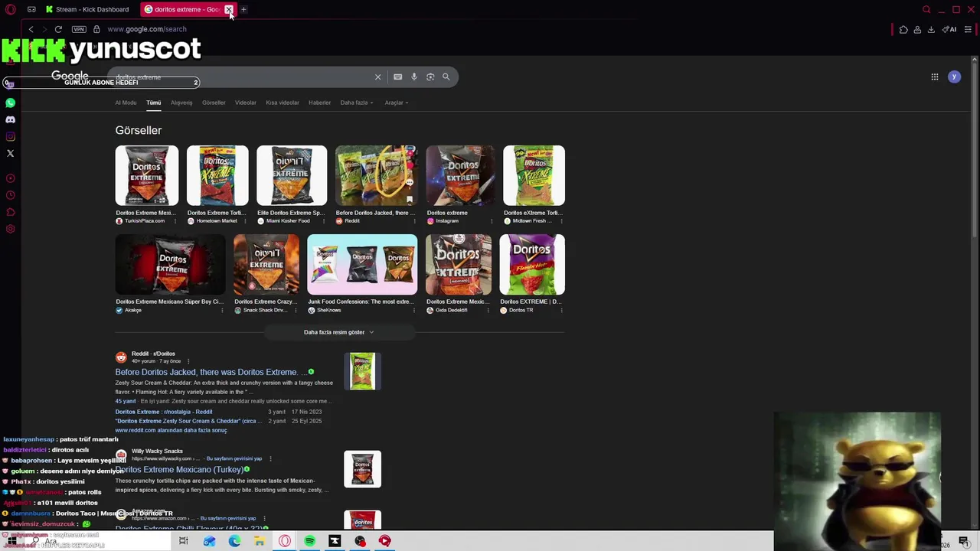Open the Haberler results tab

click(x=319, y=103)
